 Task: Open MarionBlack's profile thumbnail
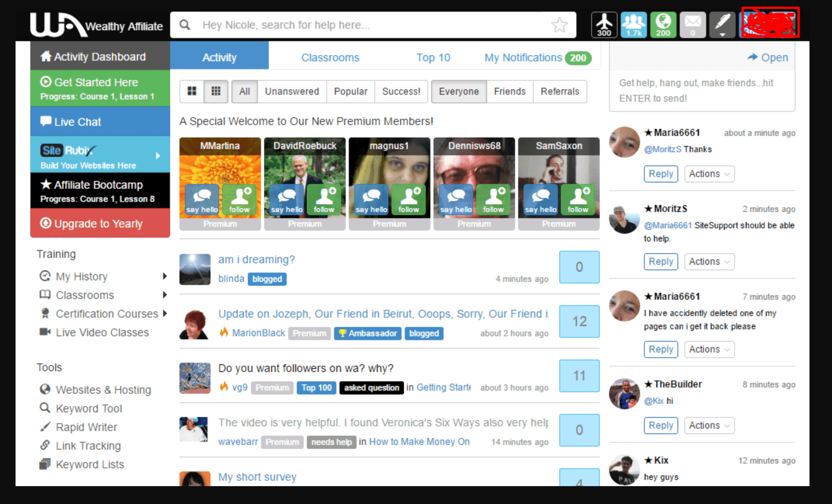tap(195, 324)
